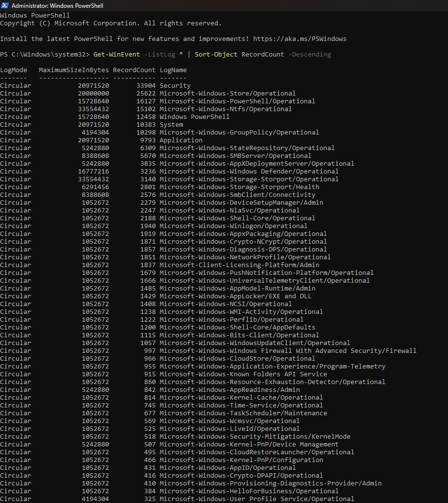This screenshot has height=503, width=448.
Task: Click the 'System' log name
Action: point(171,124)
